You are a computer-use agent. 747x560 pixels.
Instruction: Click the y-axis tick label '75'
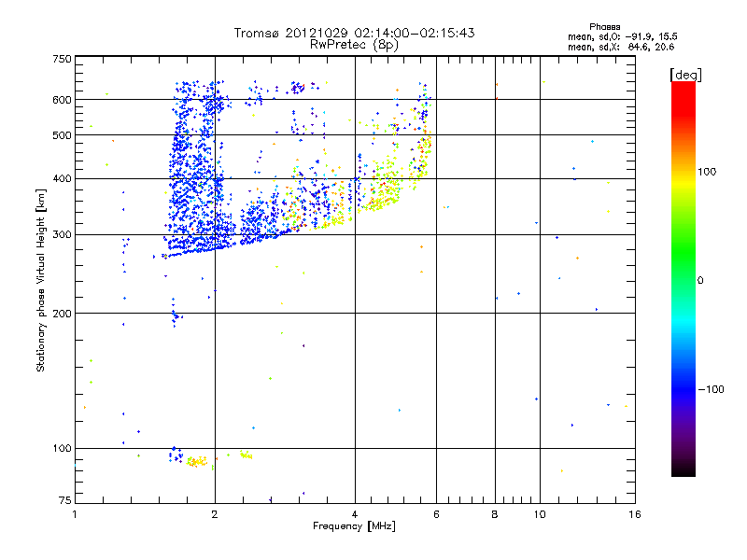pos(65,500)
